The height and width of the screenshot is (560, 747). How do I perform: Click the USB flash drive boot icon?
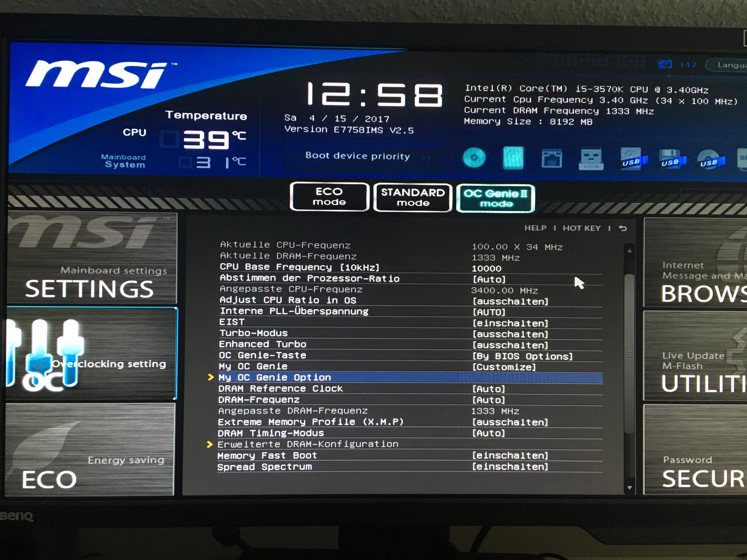tap(591, 159)
